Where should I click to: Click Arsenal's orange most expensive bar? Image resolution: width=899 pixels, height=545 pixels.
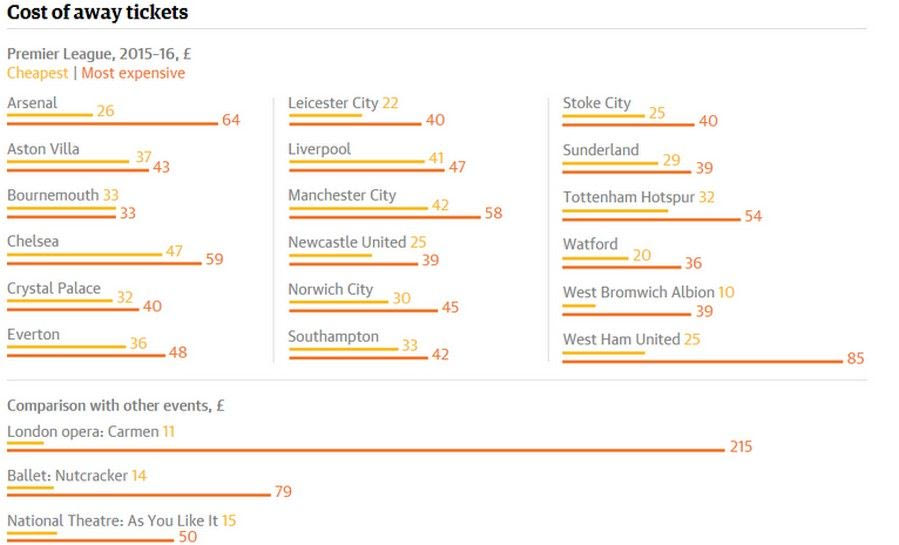click(x=111, y=124)
